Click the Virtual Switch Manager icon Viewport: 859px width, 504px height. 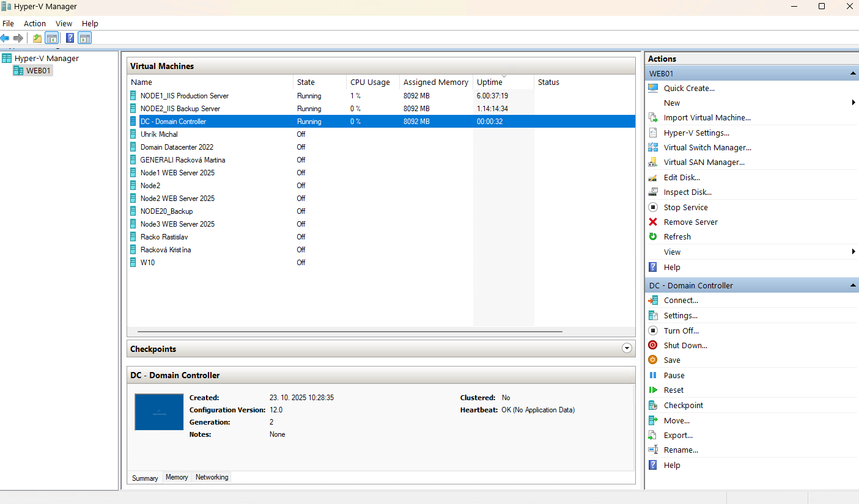pyautogui.click(x=653, y=147)
